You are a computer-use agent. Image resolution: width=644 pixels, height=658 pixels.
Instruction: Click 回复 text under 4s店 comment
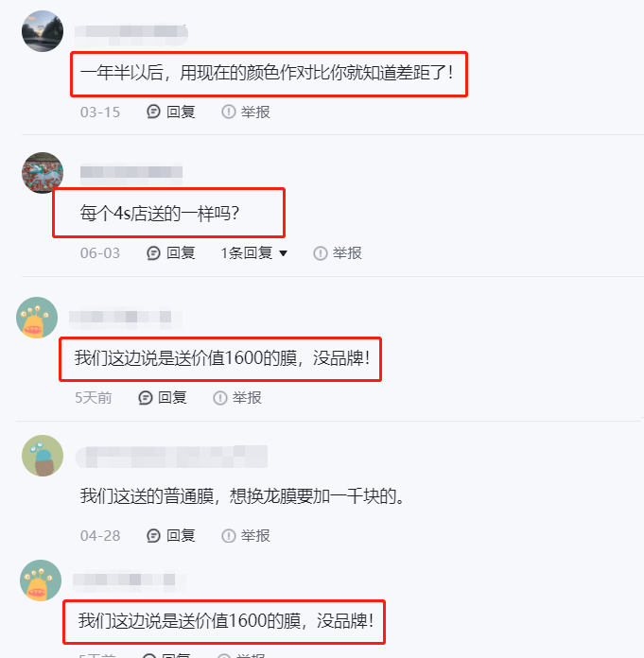point(181,253)
